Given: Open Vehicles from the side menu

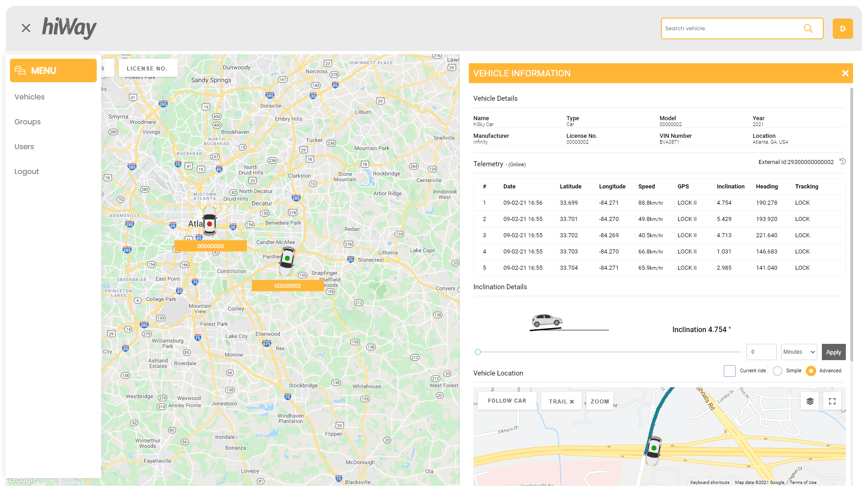Looking at the screenshot, I should (x=29, y=97).
